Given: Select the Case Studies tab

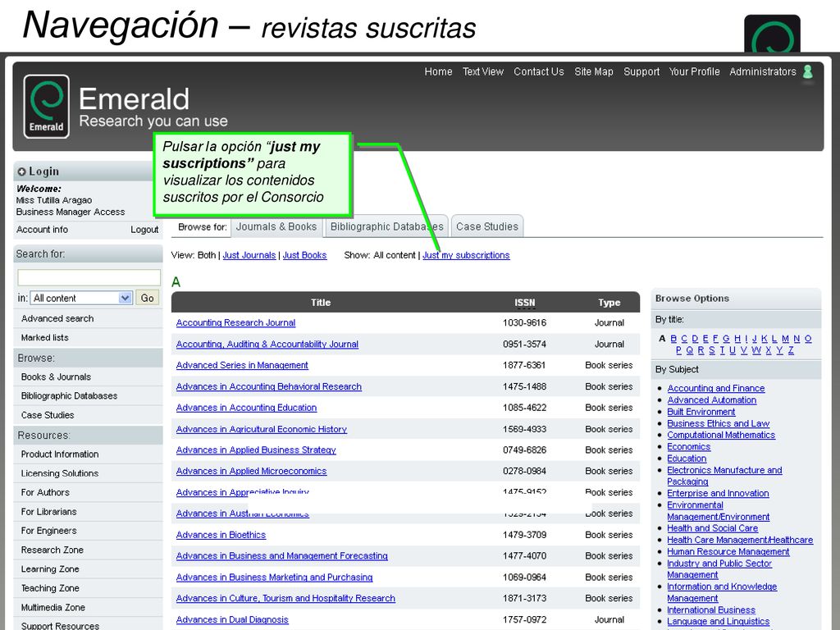Looking at the screenshot, I should pyautogui.click(x=487, y=226).
